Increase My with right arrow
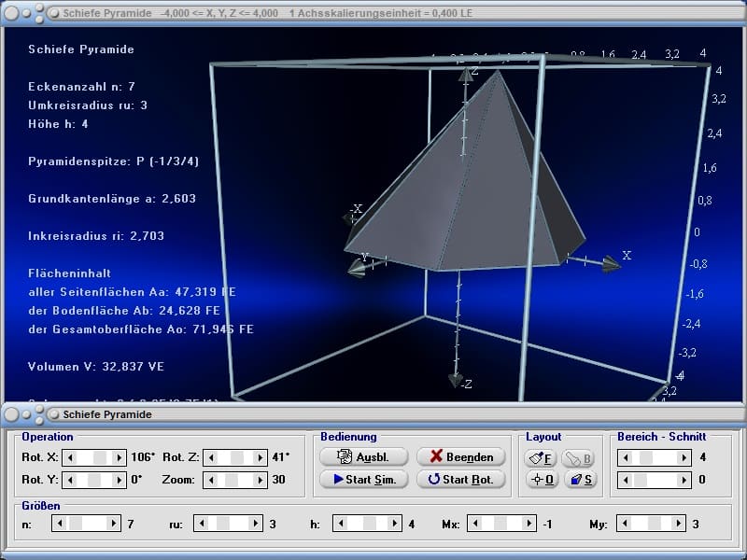This screenshot has height=560, width=747. (x=679, y=524)
